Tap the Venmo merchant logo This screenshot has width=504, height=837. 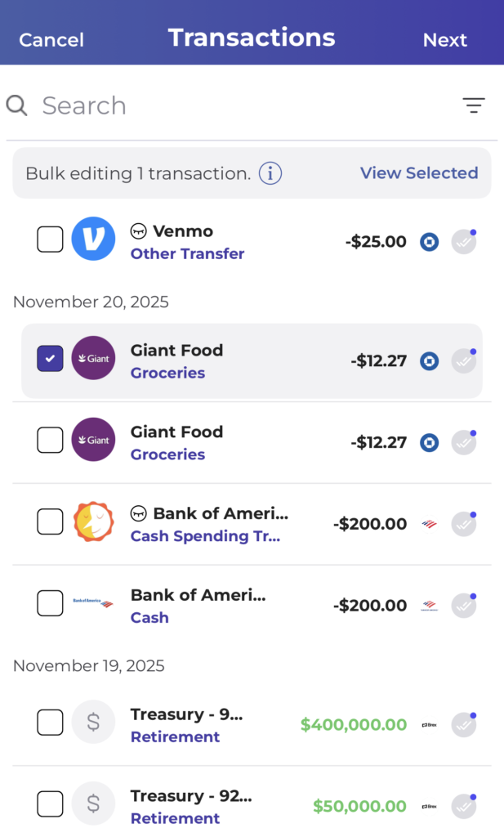[93, 239]
